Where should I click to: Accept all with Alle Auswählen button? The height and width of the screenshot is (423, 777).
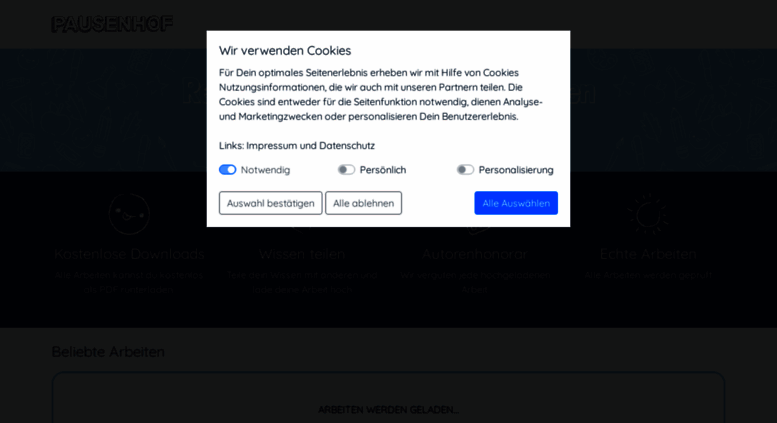516,203
